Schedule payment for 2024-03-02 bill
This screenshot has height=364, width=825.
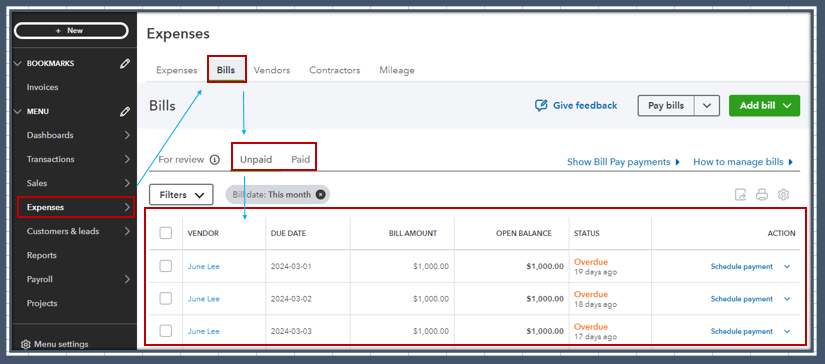741,299
